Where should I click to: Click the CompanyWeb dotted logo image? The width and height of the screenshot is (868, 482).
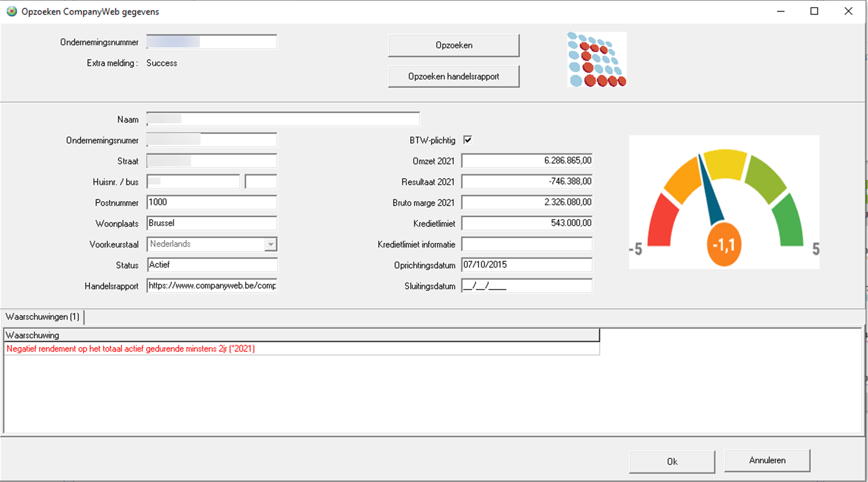(596, 59)
